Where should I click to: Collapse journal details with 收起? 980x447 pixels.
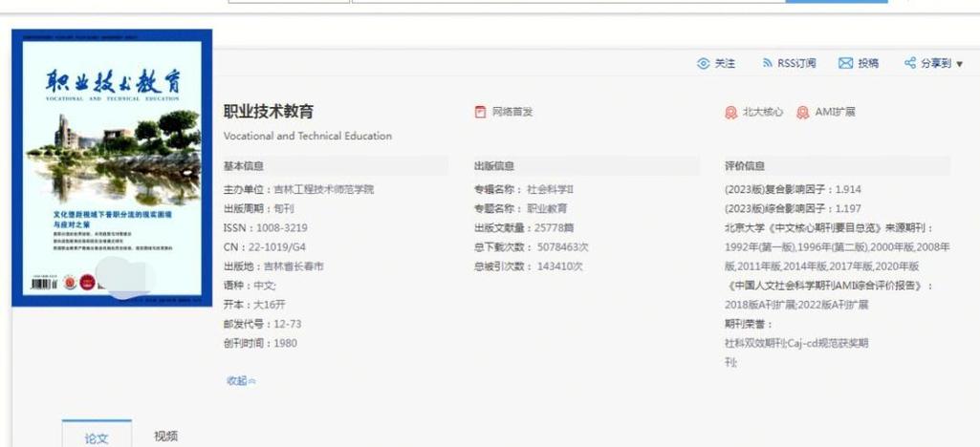coord(241,381)
